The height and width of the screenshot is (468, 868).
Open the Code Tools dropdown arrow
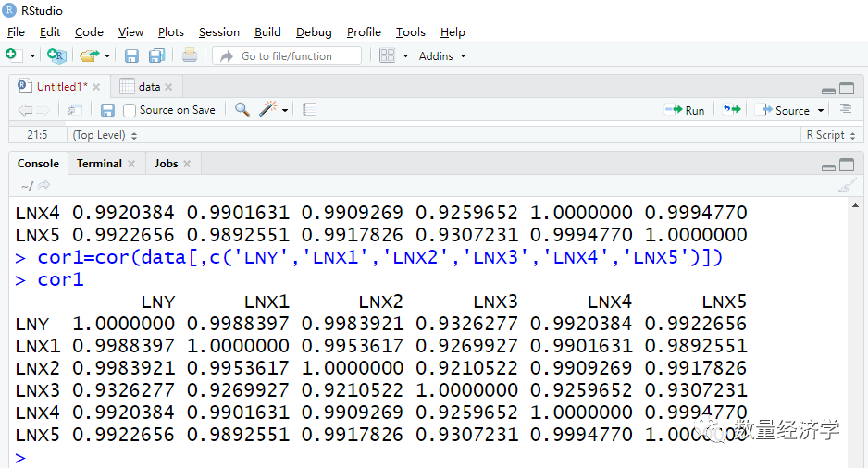click(x=285, y=110)
